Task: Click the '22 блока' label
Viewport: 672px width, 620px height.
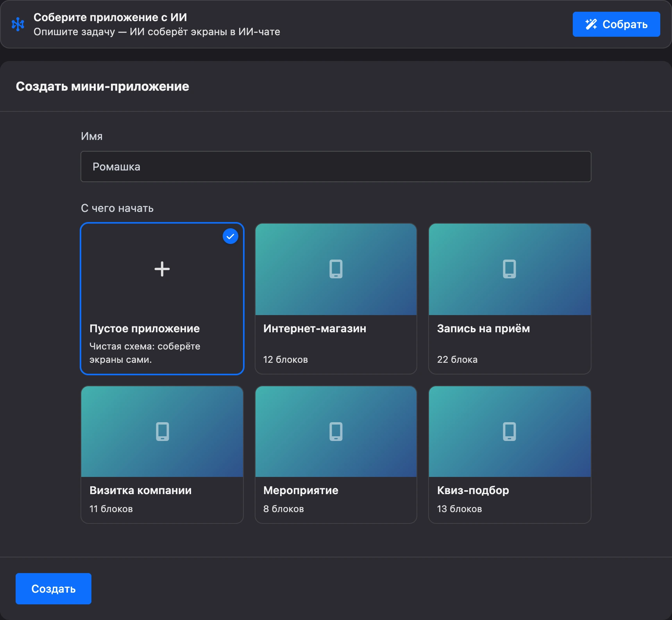Action: (458, 359)
